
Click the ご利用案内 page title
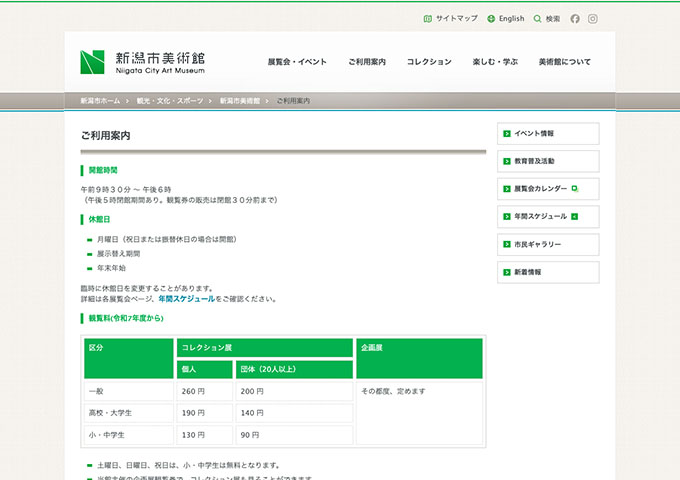[105, 136]
